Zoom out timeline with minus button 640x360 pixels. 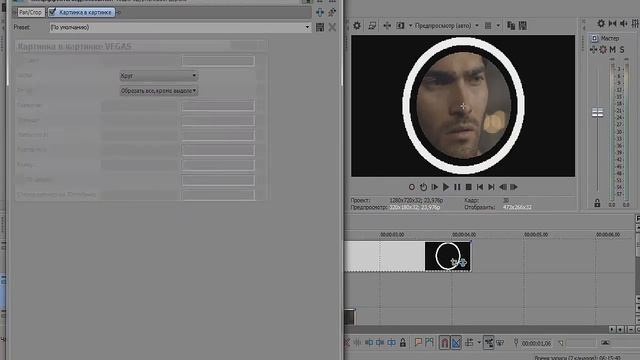[x=631, y=329]
